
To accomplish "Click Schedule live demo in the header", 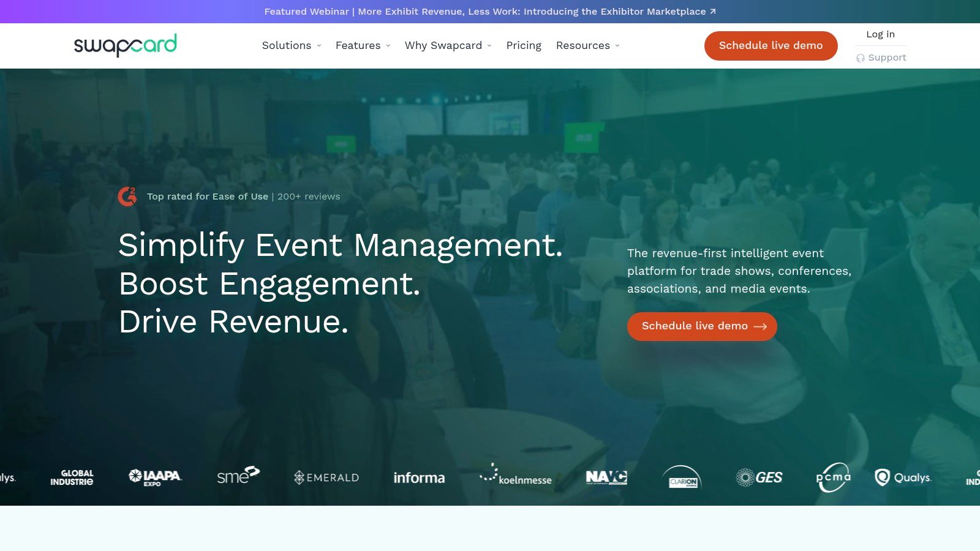I will tap(771, 46).
